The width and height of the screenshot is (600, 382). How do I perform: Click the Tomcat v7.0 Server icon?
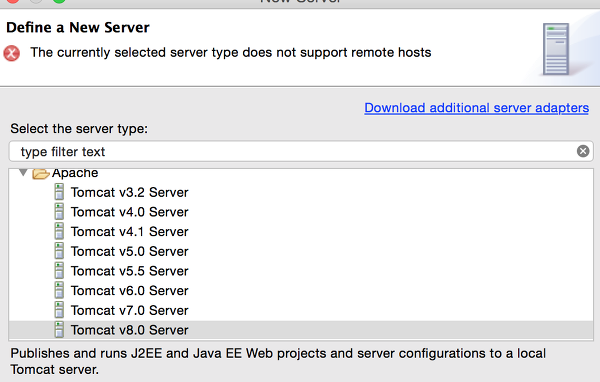point(59,310)
